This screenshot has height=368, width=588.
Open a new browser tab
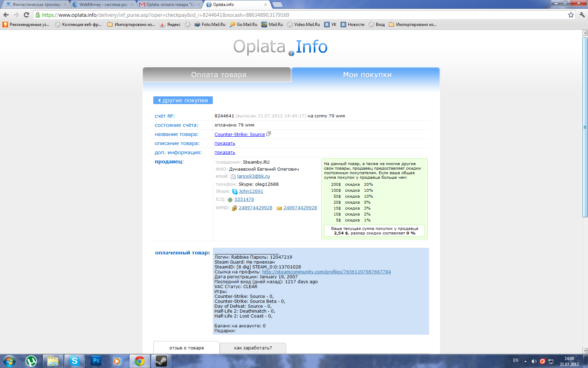pyautogui.click(x=277, y=5)
